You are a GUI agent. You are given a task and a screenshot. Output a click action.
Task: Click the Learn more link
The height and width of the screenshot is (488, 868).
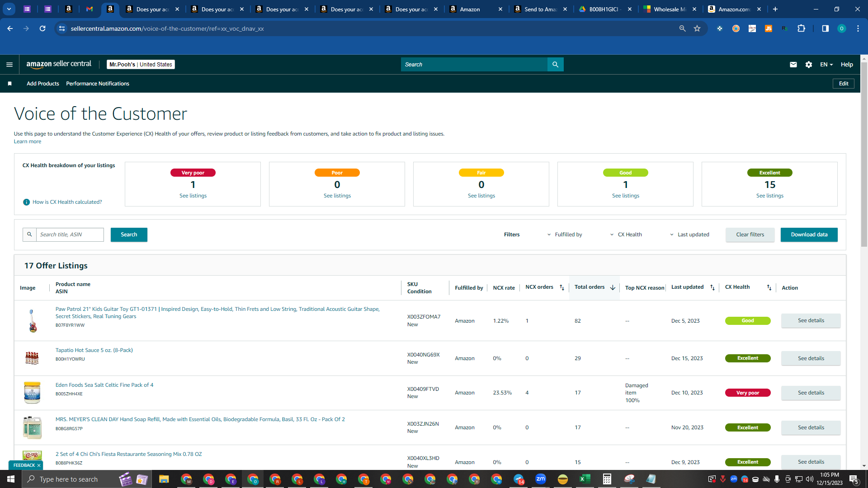click(x=27, y=141)
